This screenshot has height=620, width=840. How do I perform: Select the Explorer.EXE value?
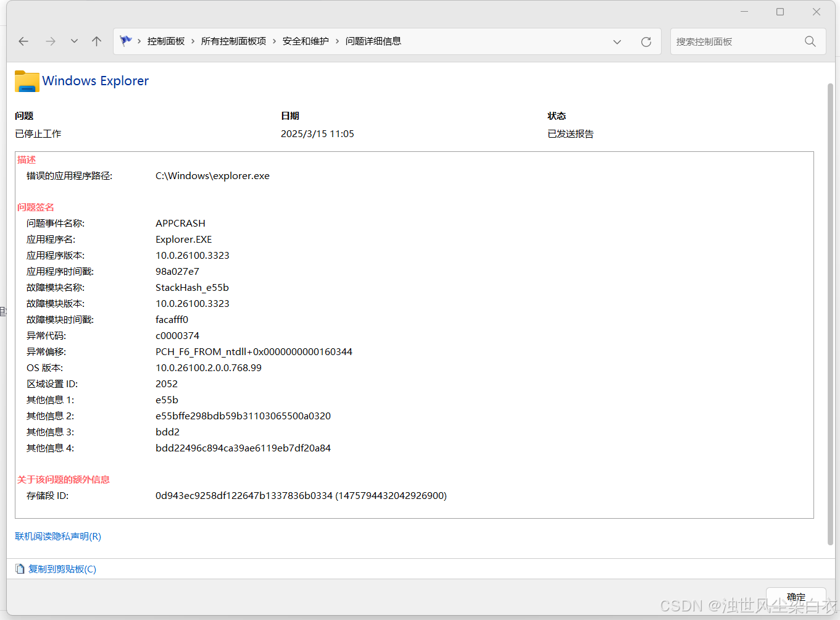183,240
